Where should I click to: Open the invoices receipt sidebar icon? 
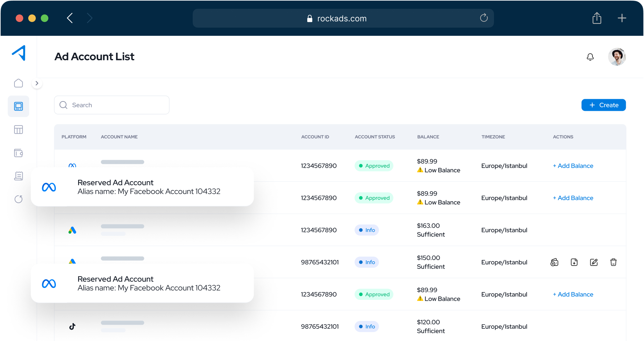click(x=19, y=176)
